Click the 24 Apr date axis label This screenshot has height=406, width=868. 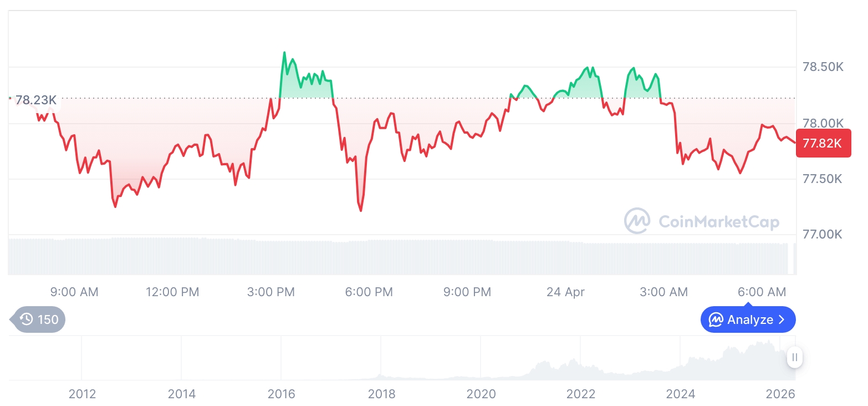pyautogui.click(x=565, y=292)
